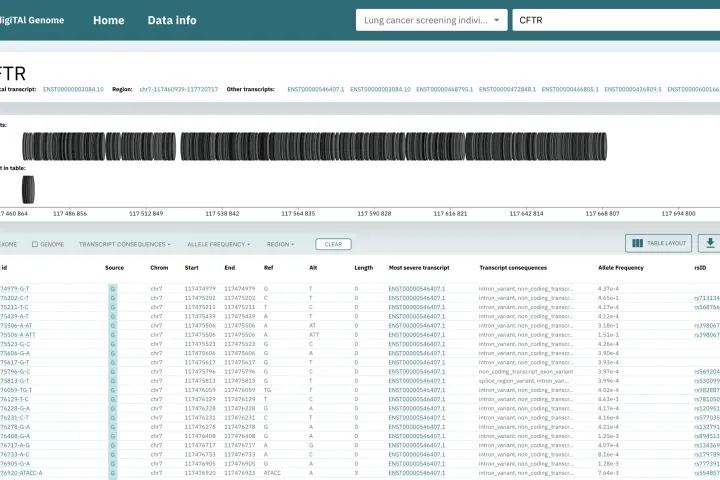Sort by the Allele Frequency column header
Screen dimensions: 720x480
620,268
